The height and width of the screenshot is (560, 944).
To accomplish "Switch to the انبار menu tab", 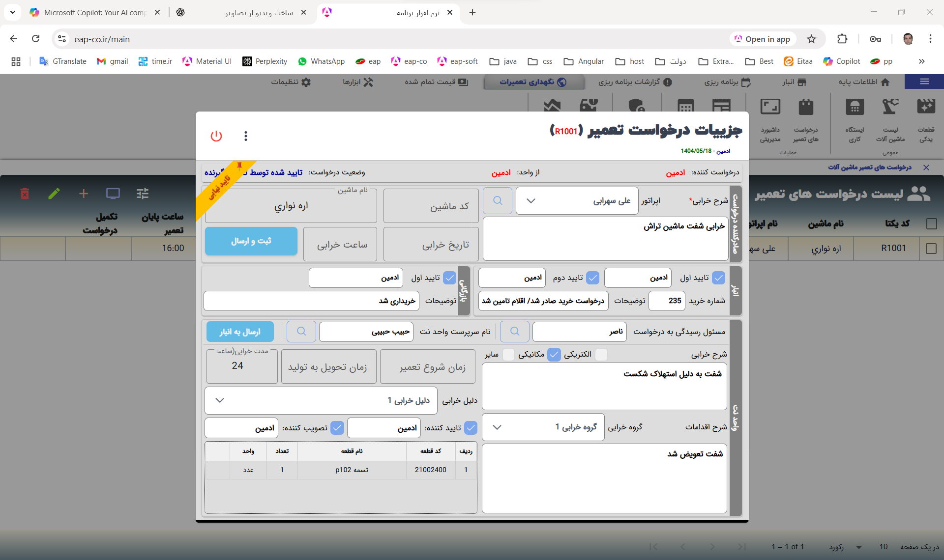I will click(x=794, y=82).
